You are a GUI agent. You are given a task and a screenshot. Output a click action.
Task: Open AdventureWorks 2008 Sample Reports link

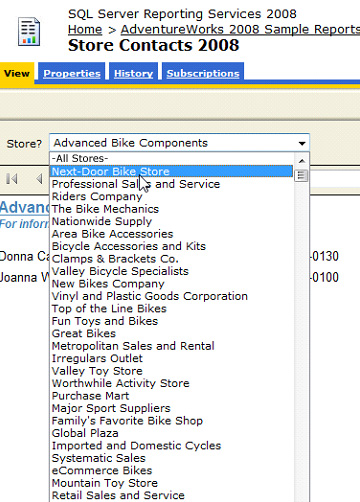click(x=240, y=29)
